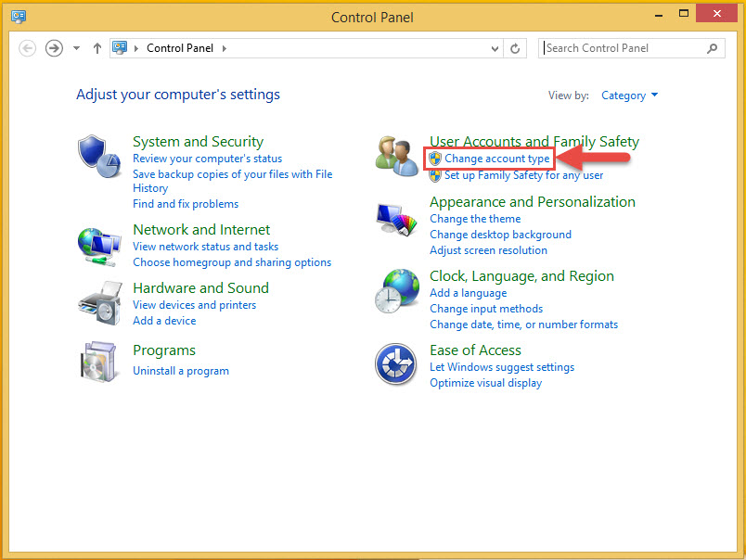This screenshot has height=560, width=746.
Task: Open the Appearance and Personalization monitor icon
Action: tap(396, 219)
